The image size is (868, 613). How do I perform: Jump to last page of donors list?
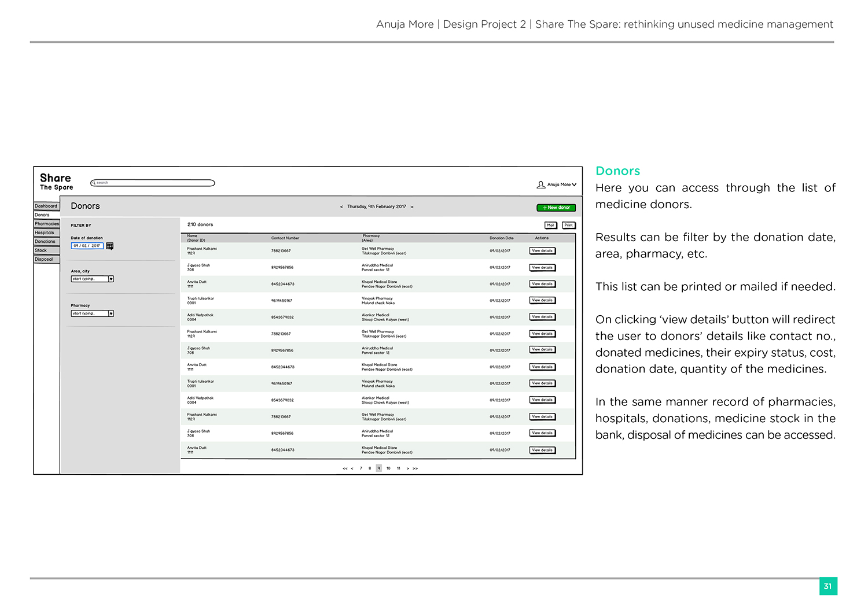pos(415,469)
